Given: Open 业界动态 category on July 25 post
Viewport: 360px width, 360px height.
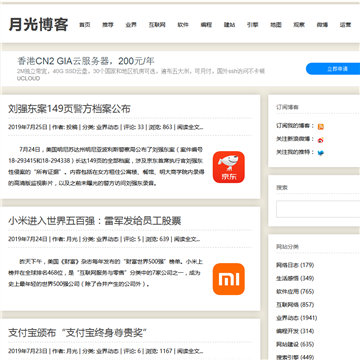Looking at the screenshot, I should [x=108, y=127].
